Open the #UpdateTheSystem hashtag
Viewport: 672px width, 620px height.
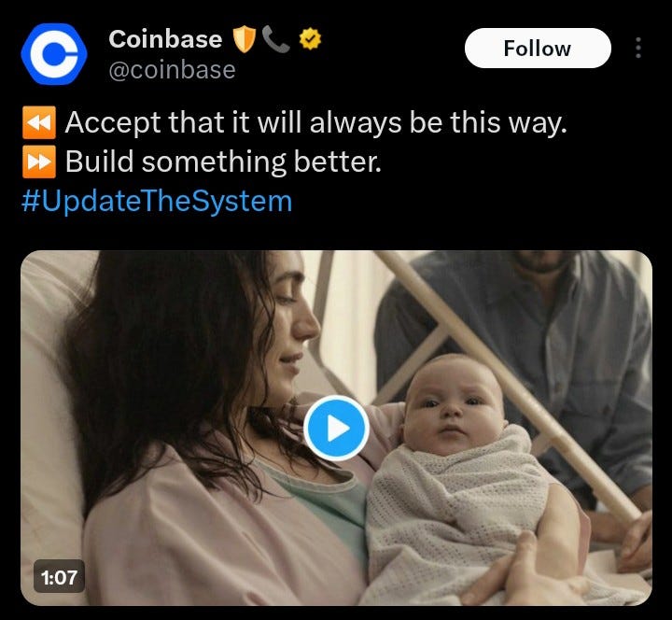[157, 201]
